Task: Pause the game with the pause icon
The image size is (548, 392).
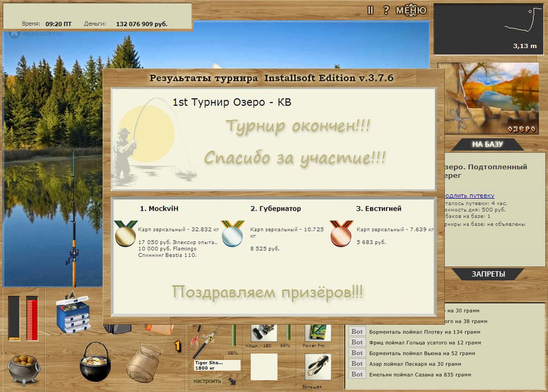Action: pos(370,11)
